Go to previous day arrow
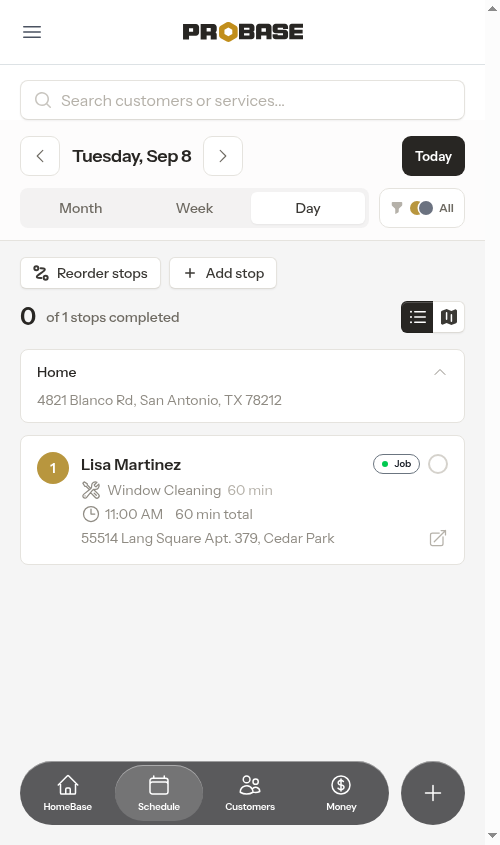500x845 pixels. click(40, 156)
